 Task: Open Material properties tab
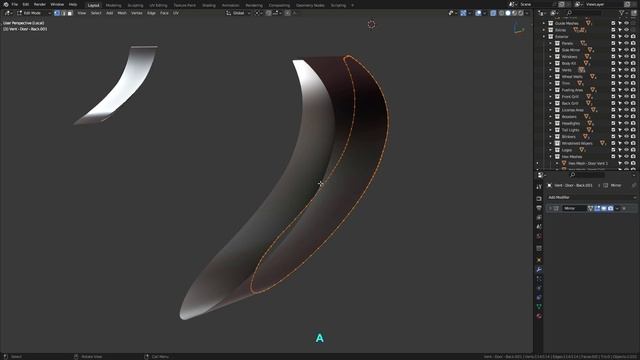coord(539,316)
